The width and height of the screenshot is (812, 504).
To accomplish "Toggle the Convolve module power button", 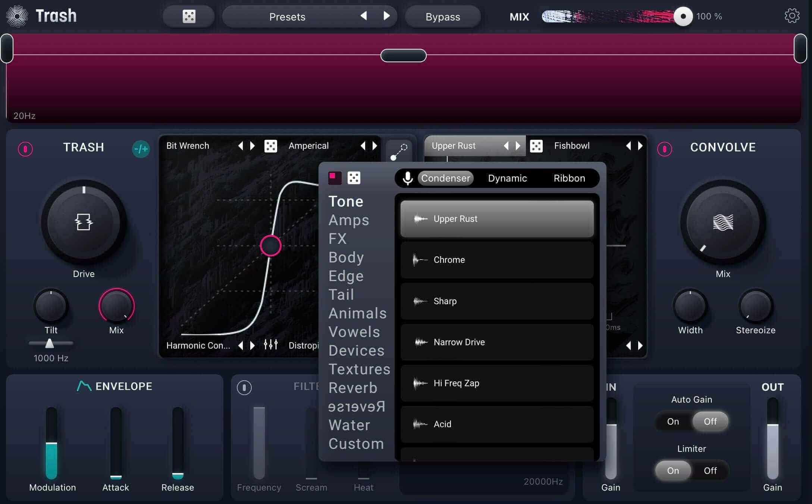I will pyautogui.click(x=665, y=149).
